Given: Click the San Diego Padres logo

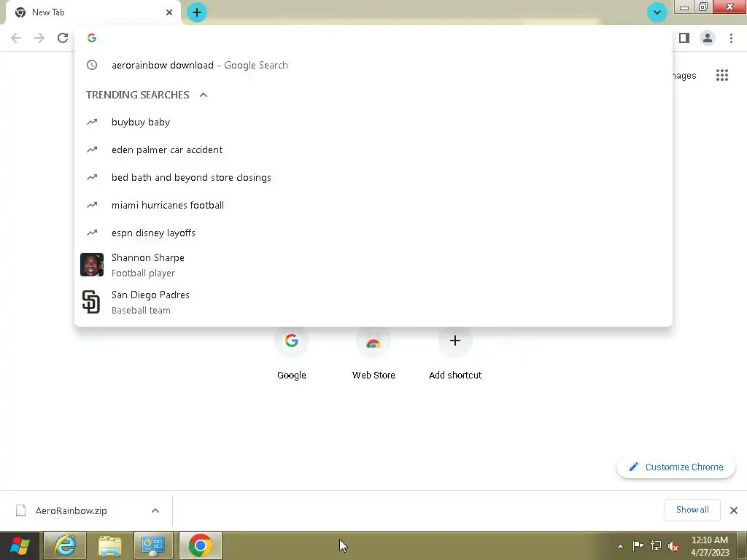Looking at the screenshot, I should pyautogui.click(x=91, y=302).
